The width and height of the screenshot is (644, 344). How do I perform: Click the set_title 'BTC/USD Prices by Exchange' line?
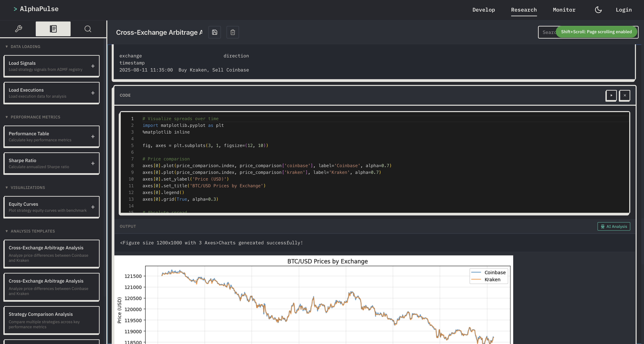(x=204, y=186)
